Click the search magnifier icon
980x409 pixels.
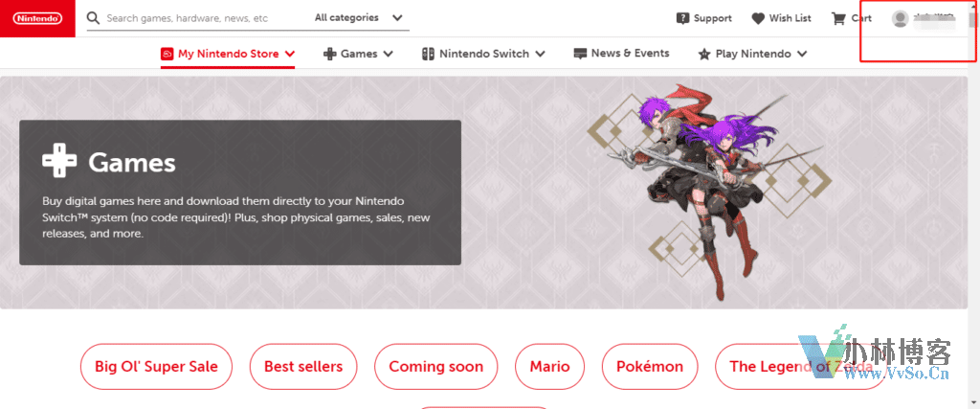click(94, 17)
